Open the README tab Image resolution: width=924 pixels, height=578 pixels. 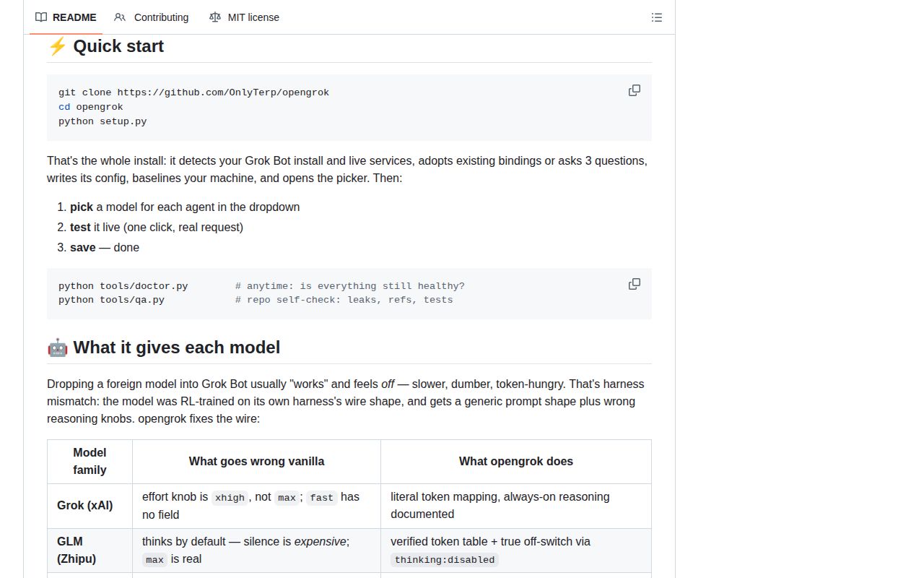pos(66,17)
